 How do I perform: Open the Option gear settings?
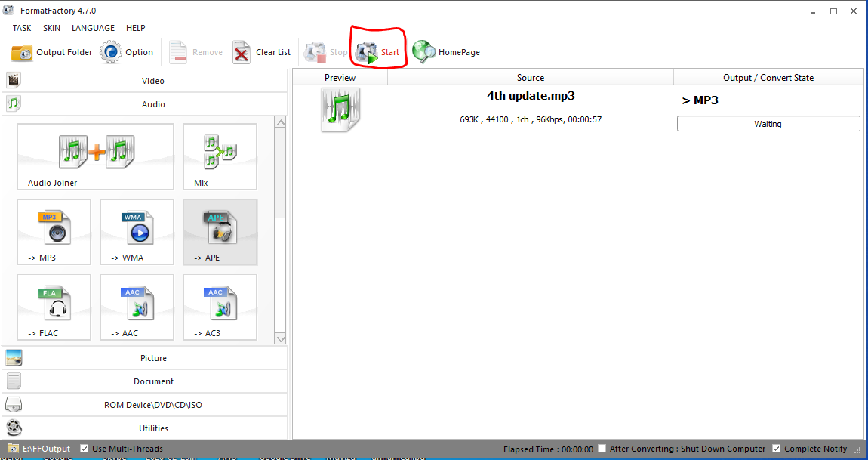[111, 52]
